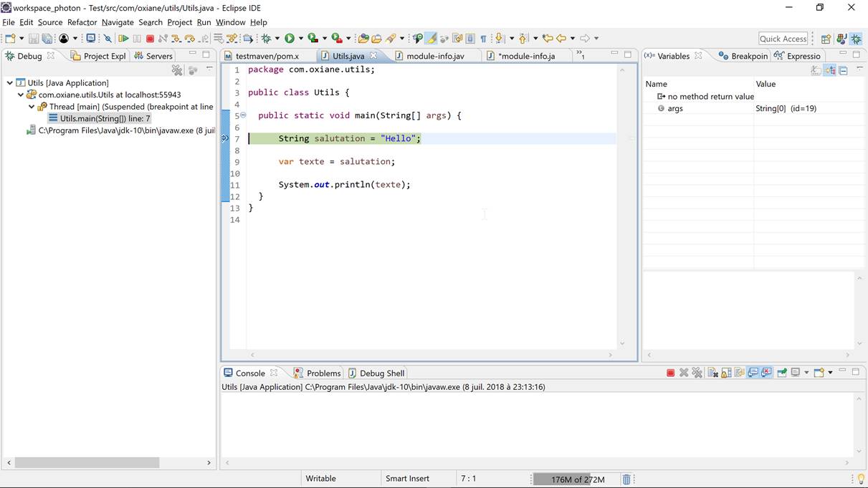
Task: Toggle Scroll Lock in the Console toolbar
Action: [x=726, y=373]
